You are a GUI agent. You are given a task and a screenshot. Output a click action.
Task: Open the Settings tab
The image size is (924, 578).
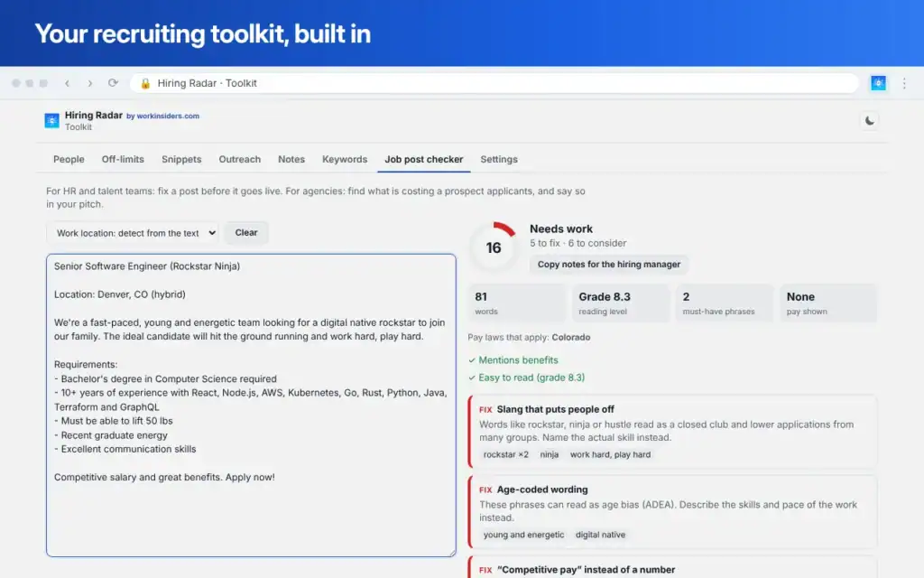499,159
